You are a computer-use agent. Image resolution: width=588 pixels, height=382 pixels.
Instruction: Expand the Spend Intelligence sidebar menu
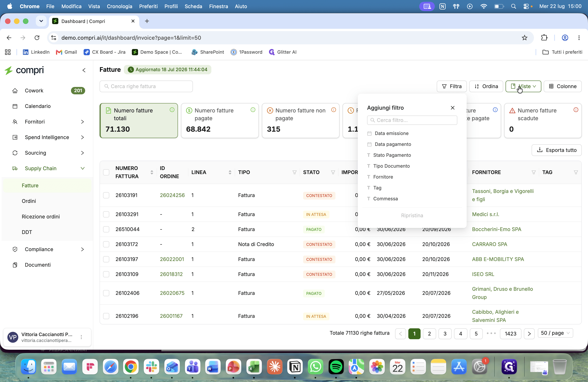[82, 137]
